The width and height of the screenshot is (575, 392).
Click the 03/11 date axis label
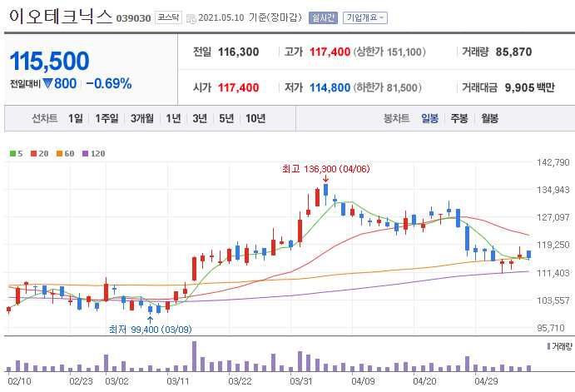(x=178, y=381)
